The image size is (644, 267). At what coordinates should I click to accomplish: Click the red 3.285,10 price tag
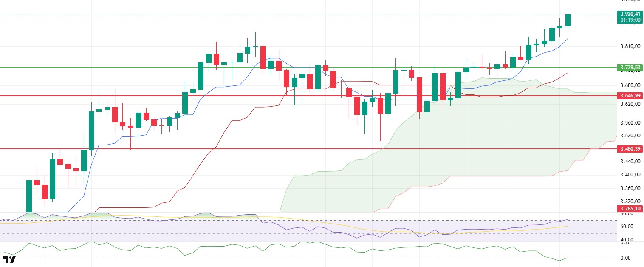(630, 209)
